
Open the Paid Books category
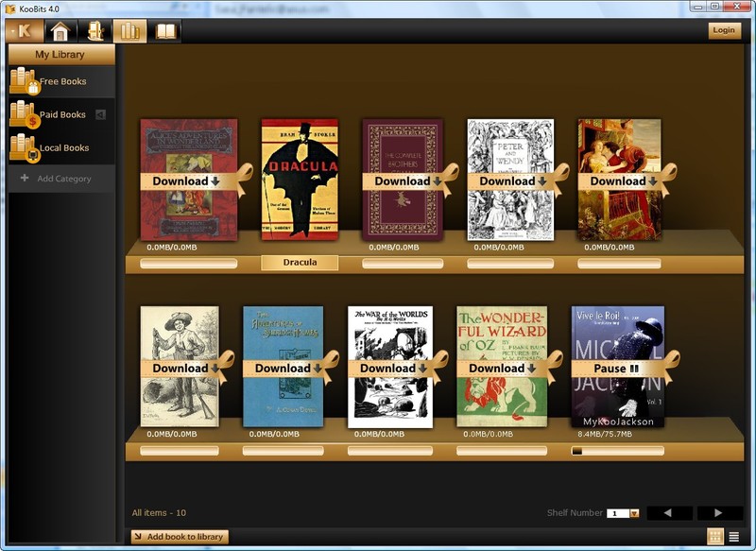[x=61, y=114]
